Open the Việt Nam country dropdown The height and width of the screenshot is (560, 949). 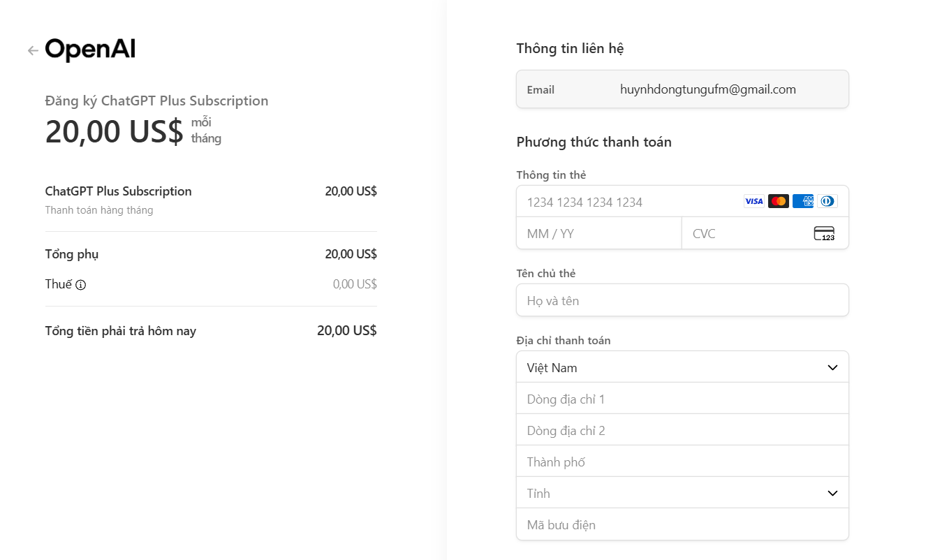pos(682,367)
